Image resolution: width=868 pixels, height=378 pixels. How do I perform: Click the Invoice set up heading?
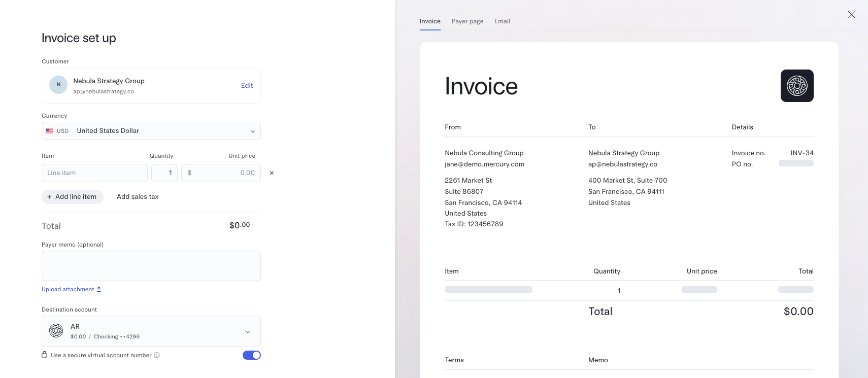pos(79,38)
